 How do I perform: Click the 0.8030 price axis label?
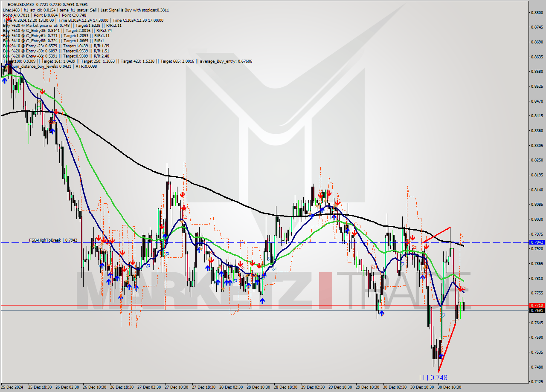[x=537, y=219]
